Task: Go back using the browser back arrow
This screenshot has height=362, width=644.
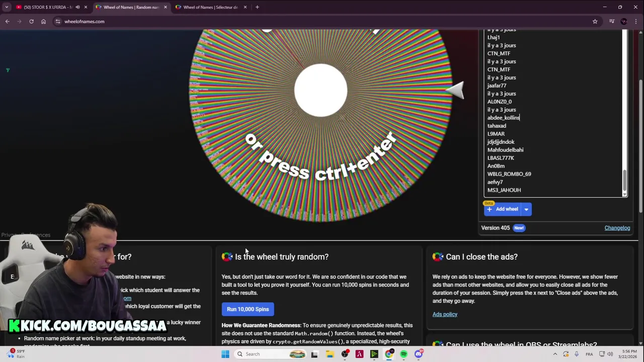Action: coord(7,21)
